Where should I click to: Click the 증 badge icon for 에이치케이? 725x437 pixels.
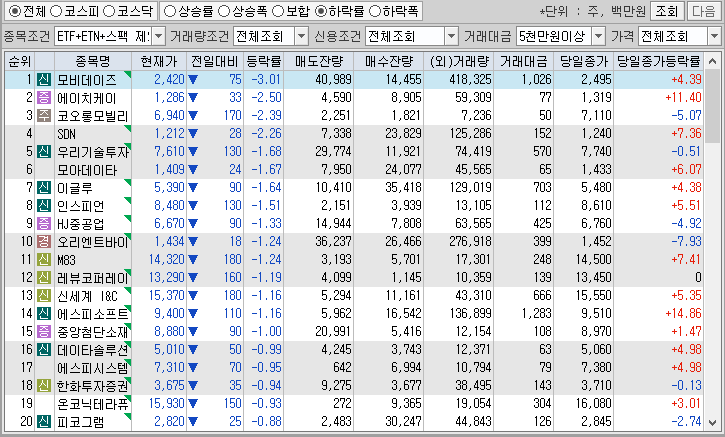(x=44, y=98)
